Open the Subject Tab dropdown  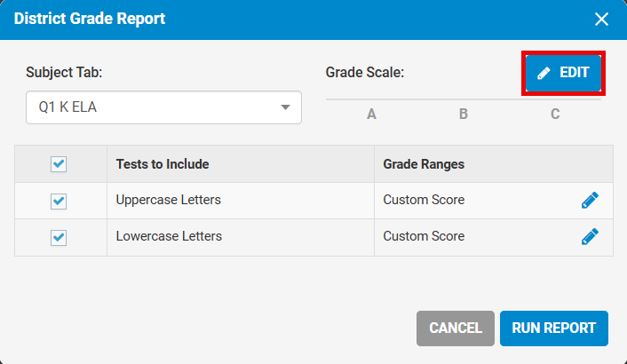click(163, 107)
